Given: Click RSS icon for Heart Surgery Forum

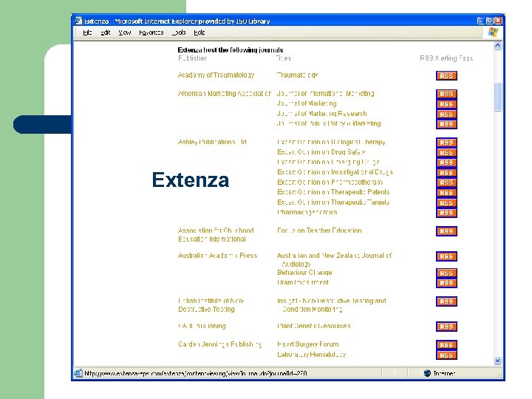Looking at the screenshot, I should [446, 345].
